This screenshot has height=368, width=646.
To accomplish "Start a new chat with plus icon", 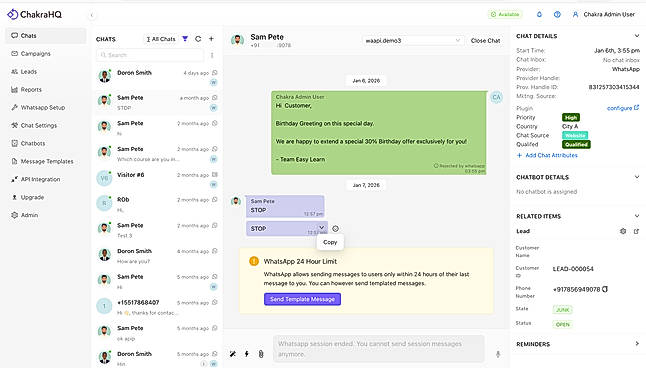I will point(211,39).
